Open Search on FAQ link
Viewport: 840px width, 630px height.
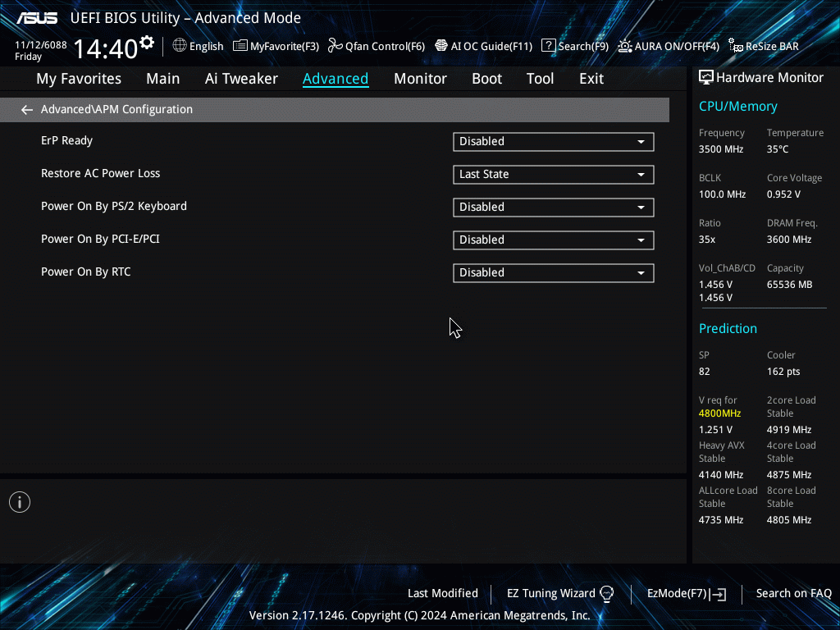coord(793,593)
